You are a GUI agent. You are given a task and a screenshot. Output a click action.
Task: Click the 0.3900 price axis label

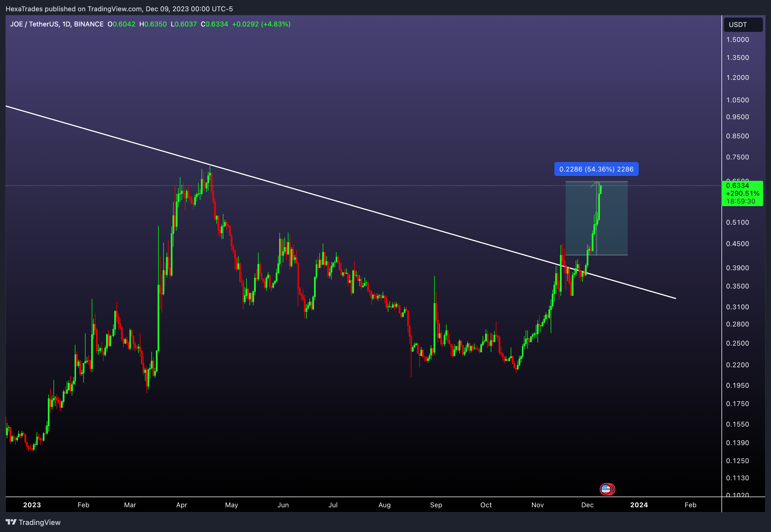tap(737, 268)
